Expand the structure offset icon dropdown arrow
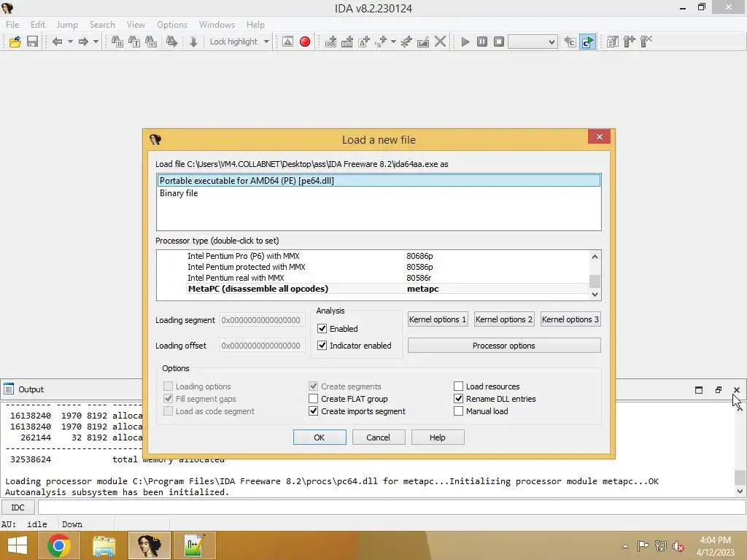The width and height of the screenshot is (747, 560). [393, 42]
